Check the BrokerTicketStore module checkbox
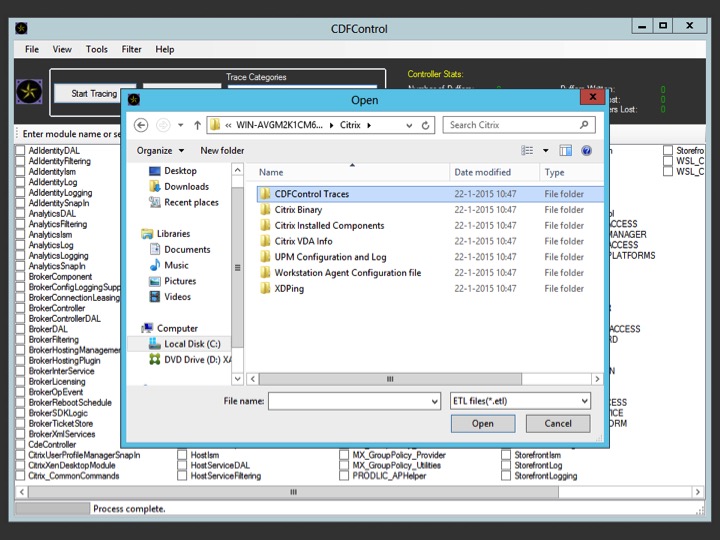The width and height of the screenshot is (720, 540). [x=20, y=423]
